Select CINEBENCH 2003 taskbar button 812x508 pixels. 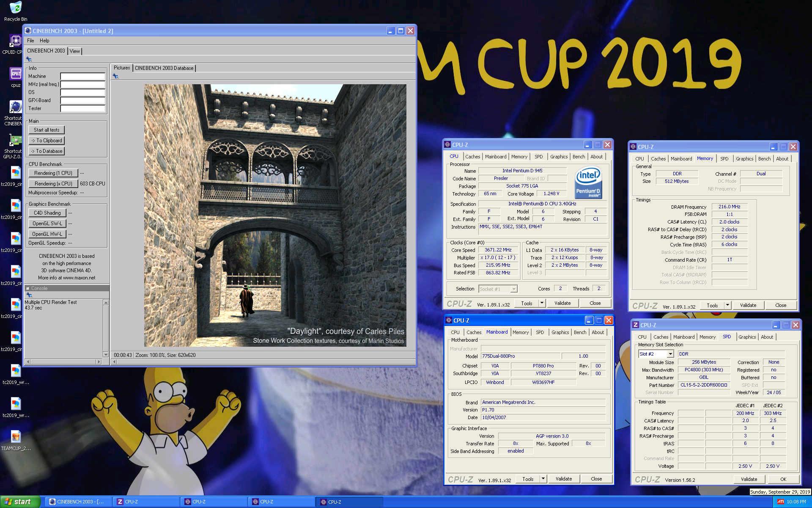pyautogui.click(x=78, y=502)
